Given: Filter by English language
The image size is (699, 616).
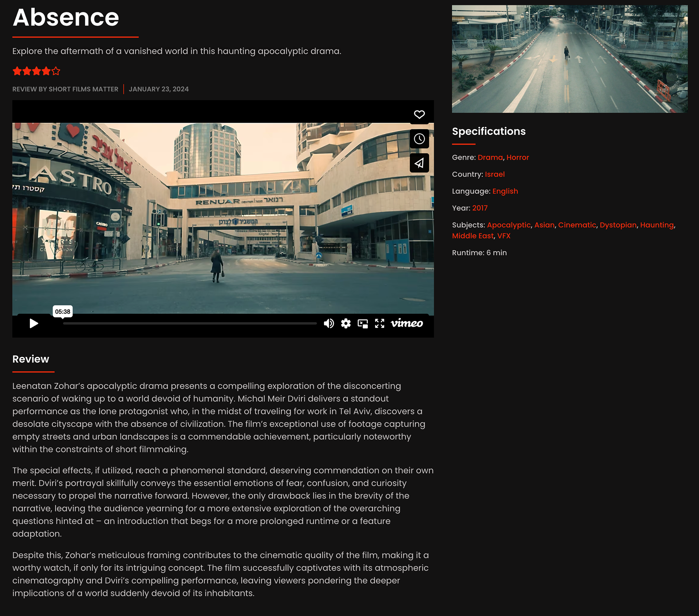Looking at the screenshot, I should click(x=505, y=191).
